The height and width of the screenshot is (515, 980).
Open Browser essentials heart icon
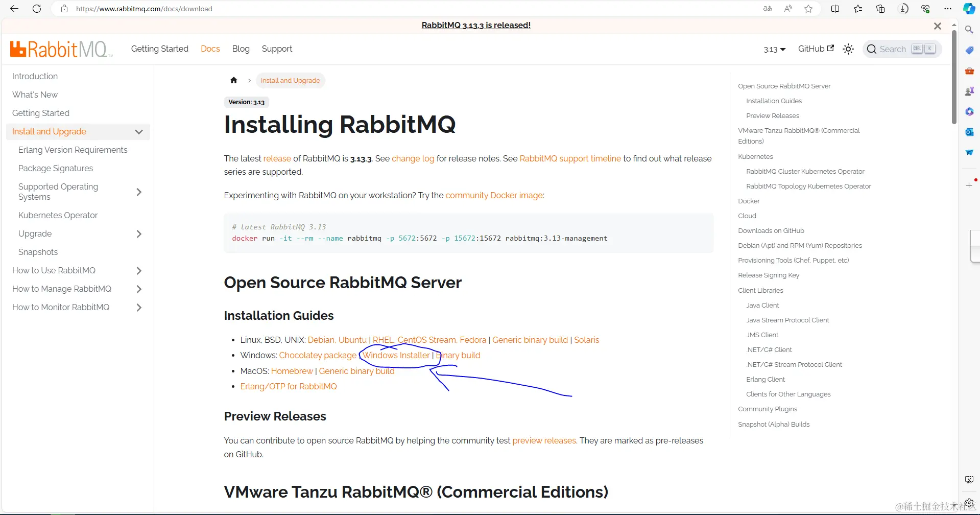[925, 9]
